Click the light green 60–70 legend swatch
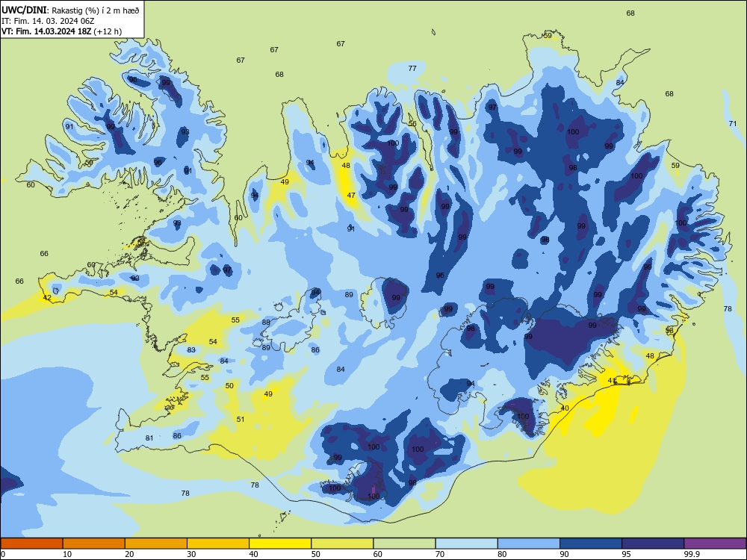 coord(404,544)
